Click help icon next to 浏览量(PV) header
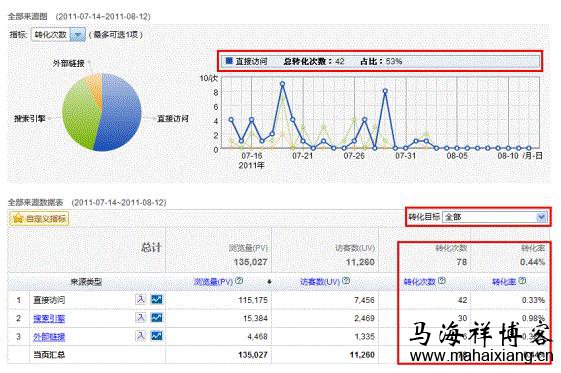The height and width of the screenshot is (373, 561). (x=239, y=281)
